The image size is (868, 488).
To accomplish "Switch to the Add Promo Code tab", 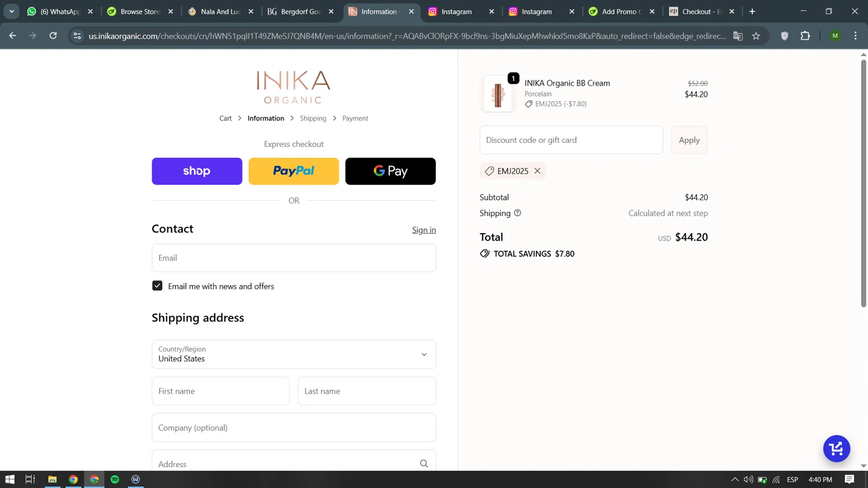I will coord(621,12).
